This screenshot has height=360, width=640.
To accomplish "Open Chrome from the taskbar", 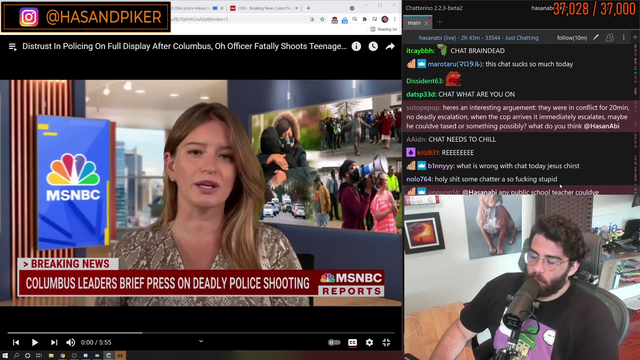I will (62, 356).
